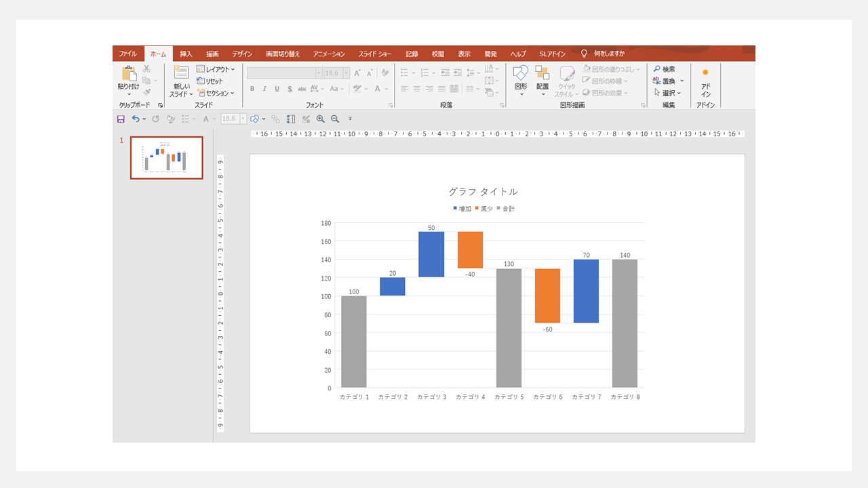Click the format painter brush icon
The height and width of the screenshot is (488, 868).
pyautogui.click(x=146, y=92)
